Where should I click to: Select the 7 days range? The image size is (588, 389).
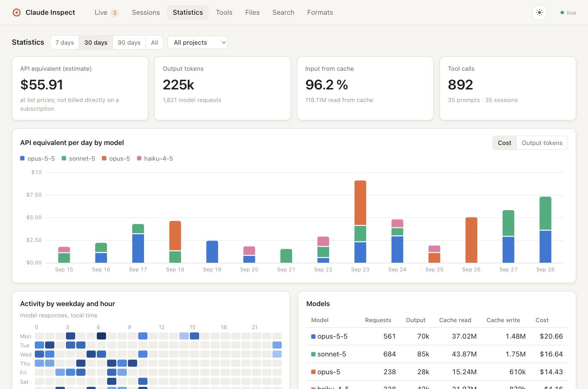click(x=65, y=43)
